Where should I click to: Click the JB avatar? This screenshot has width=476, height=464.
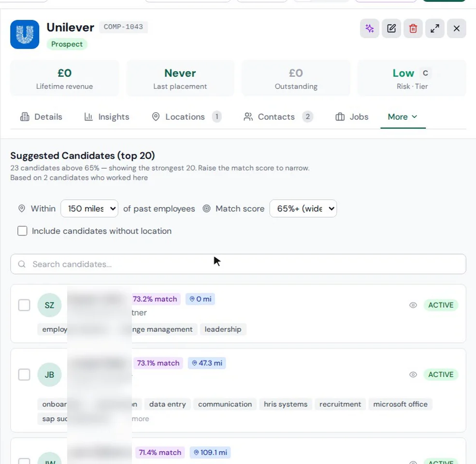49,375
